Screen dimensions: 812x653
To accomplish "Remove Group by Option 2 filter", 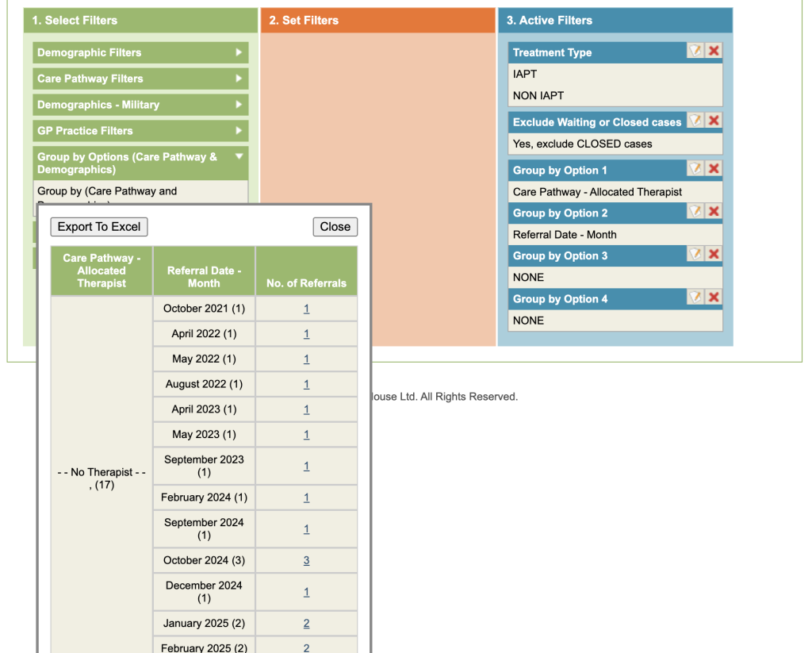I will [714, 212].
